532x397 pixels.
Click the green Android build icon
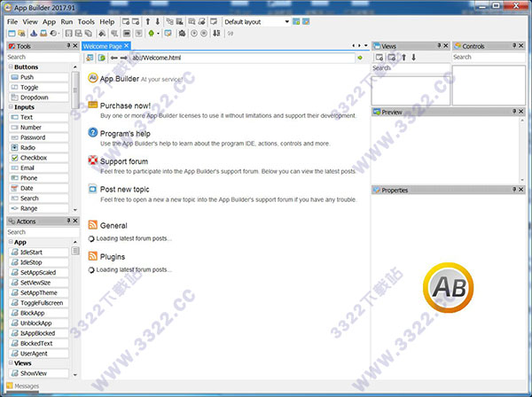(x=152, y=33)
